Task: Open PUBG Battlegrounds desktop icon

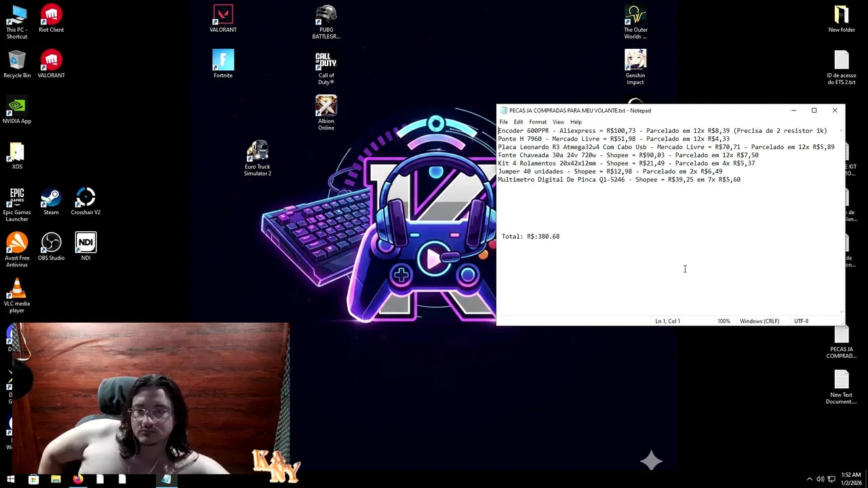Action: pyautogui.click(x=326, y=22)
